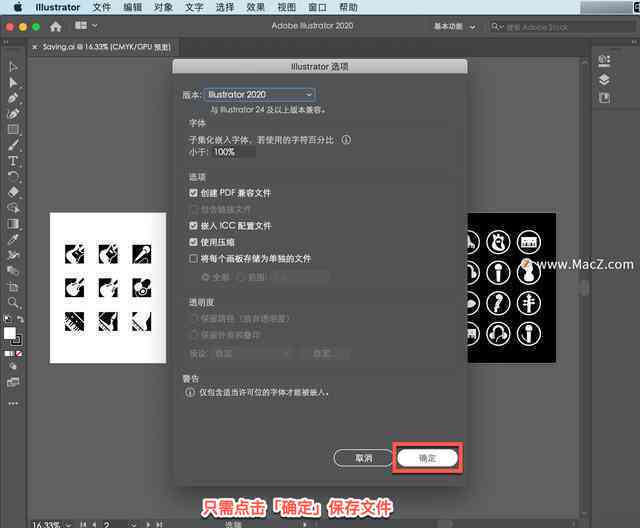This screenshot has width=640, height=528.
Task: Select the Paintbrush tool
Action: (x=13, y=145)
